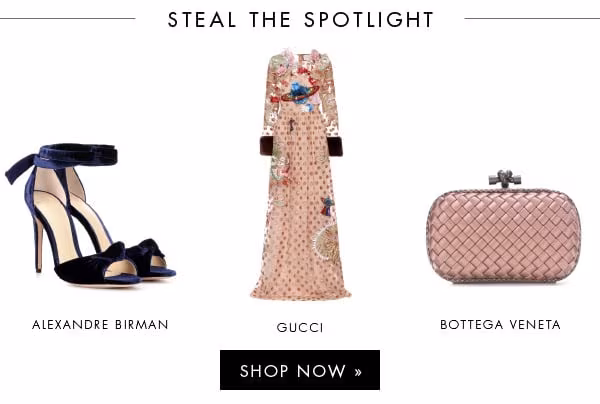600x404 pixels.
Task: Select the navy velvet sandals image
Action: [x=90, y=214]
